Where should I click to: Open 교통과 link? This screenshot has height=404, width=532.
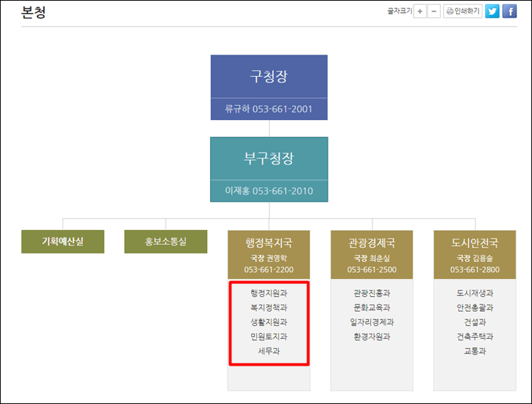[475, 351]
